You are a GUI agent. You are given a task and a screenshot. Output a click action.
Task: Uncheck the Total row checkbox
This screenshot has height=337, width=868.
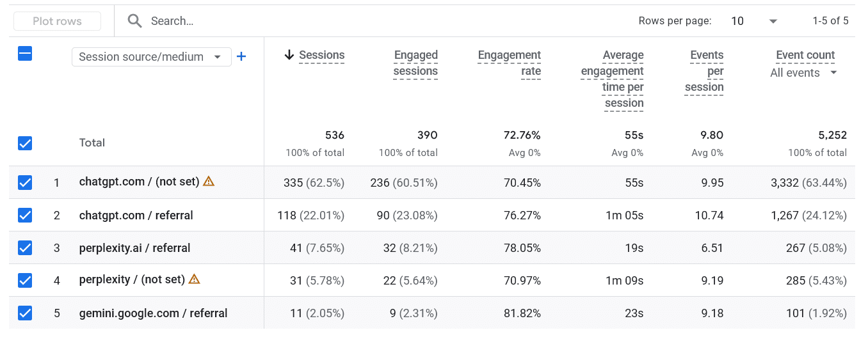25,143
